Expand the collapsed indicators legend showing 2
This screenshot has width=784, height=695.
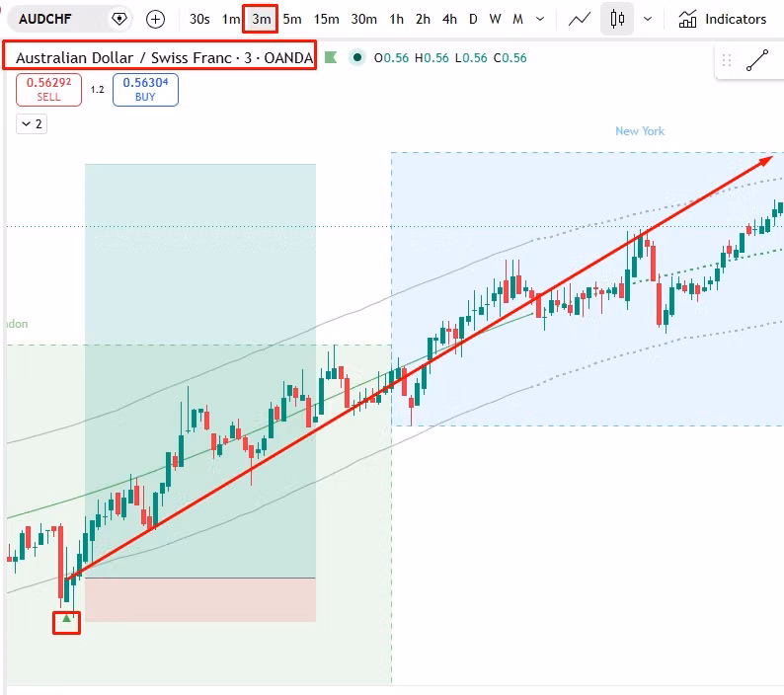32,124
